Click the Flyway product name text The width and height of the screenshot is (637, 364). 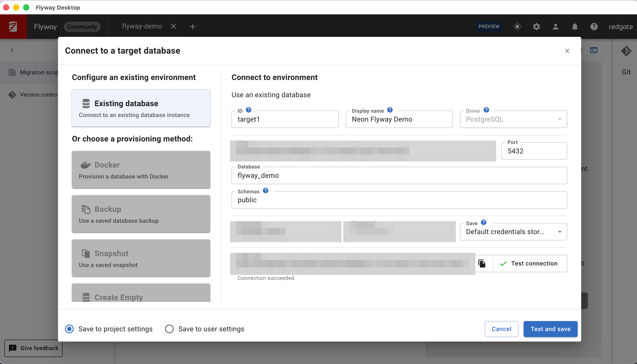(x=45, y=27)
